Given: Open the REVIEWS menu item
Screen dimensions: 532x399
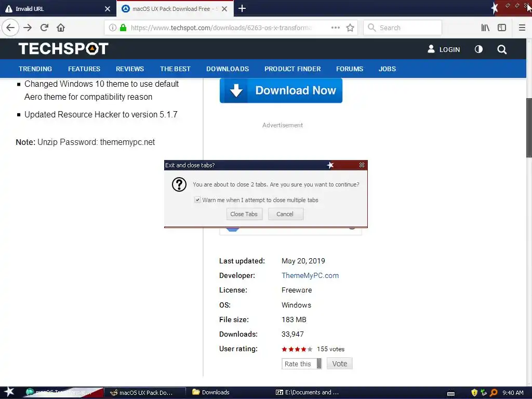Looking at the screenshot, I should pyautogui.click(x=130, y=69).
